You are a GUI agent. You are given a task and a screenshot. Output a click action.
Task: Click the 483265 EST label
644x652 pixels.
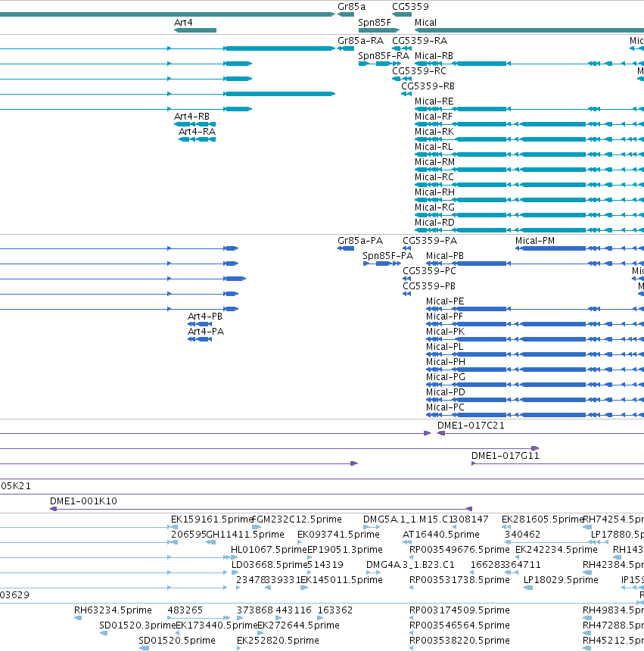185,610
